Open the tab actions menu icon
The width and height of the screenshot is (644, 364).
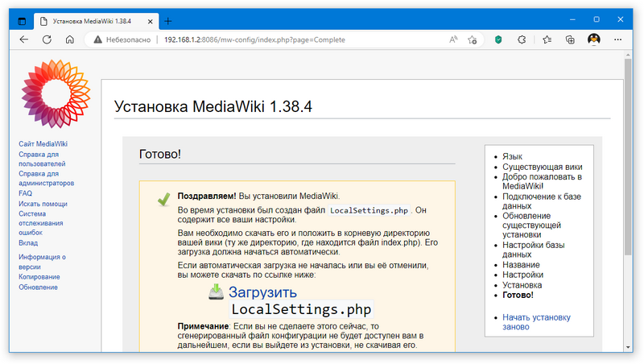pos(22,21)
